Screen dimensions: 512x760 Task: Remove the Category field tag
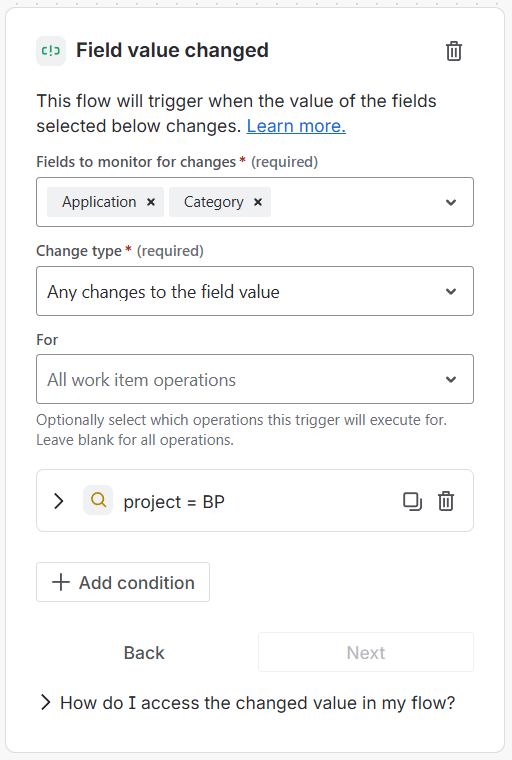[258, 202]
